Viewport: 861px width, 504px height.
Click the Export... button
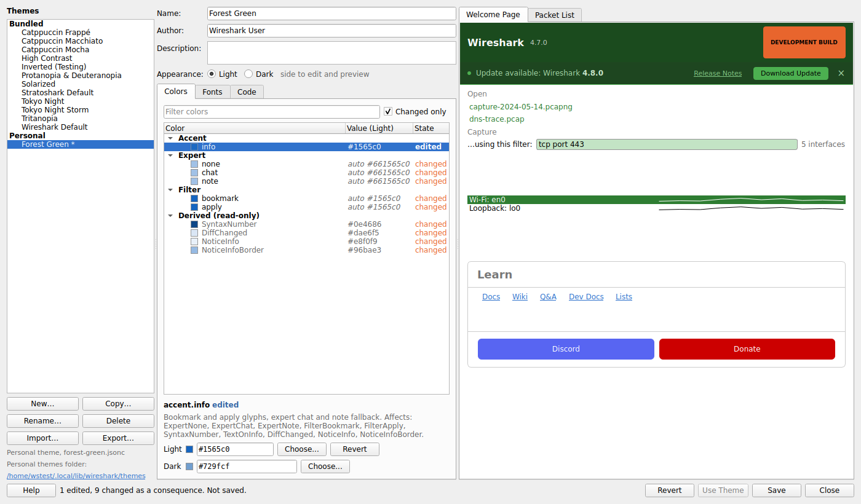coord(118,438)
